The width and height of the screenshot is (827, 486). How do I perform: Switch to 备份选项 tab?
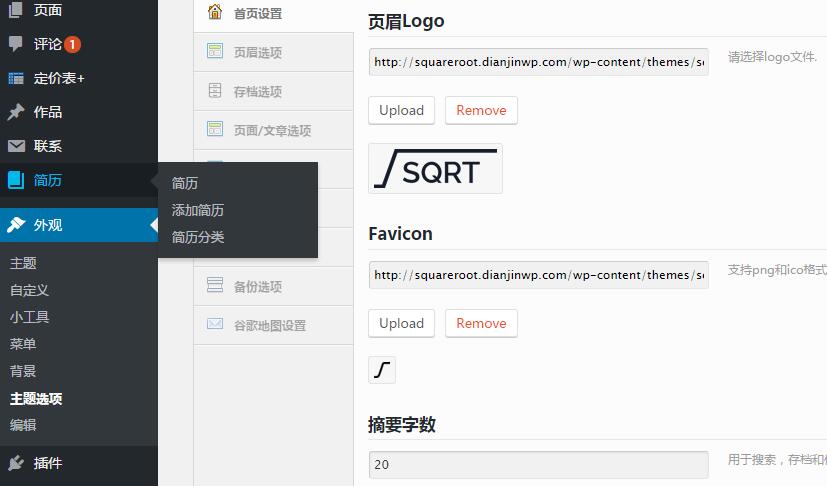[x=273, y=286]
